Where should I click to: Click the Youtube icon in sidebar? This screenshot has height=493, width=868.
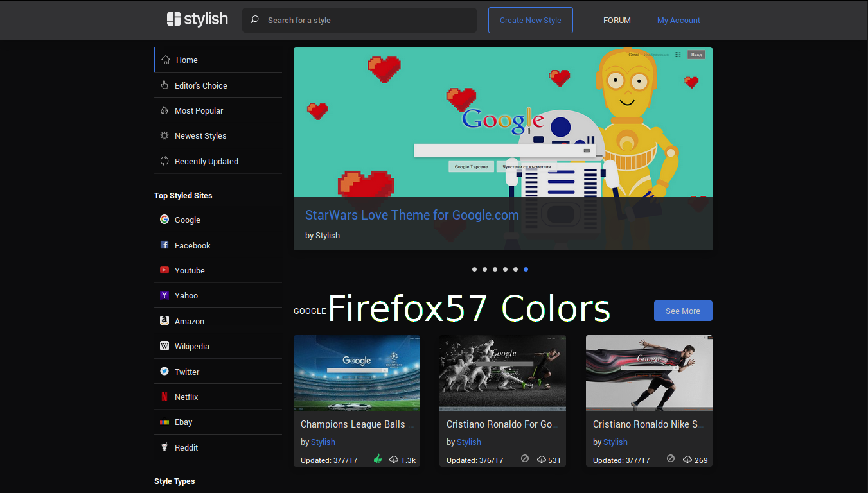(164, 270)
